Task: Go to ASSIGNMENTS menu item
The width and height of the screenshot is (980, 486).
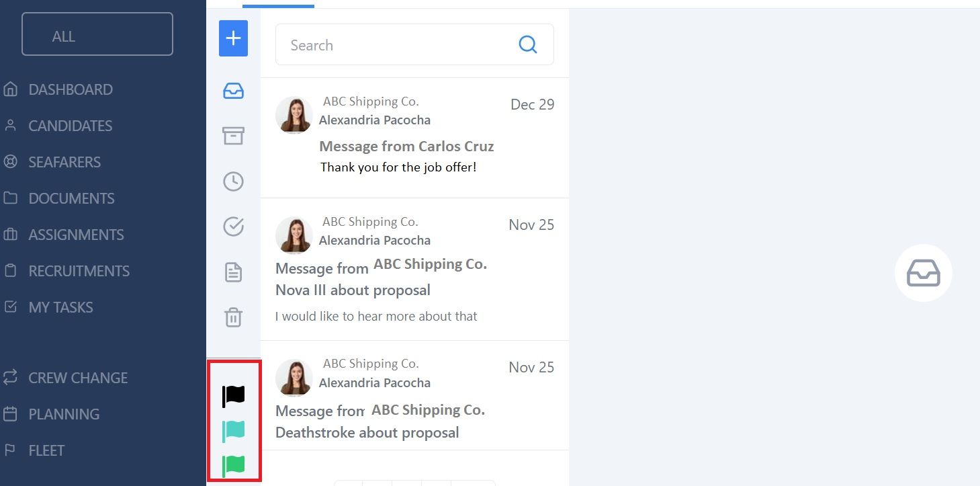Action: coord(77,235)
